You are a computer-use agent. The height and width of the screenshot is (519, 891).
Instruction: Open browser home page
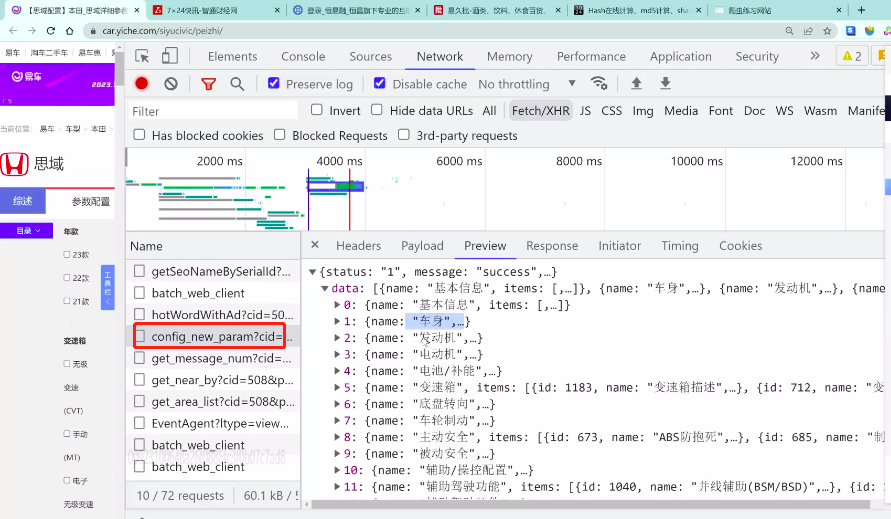click(69, 31)
